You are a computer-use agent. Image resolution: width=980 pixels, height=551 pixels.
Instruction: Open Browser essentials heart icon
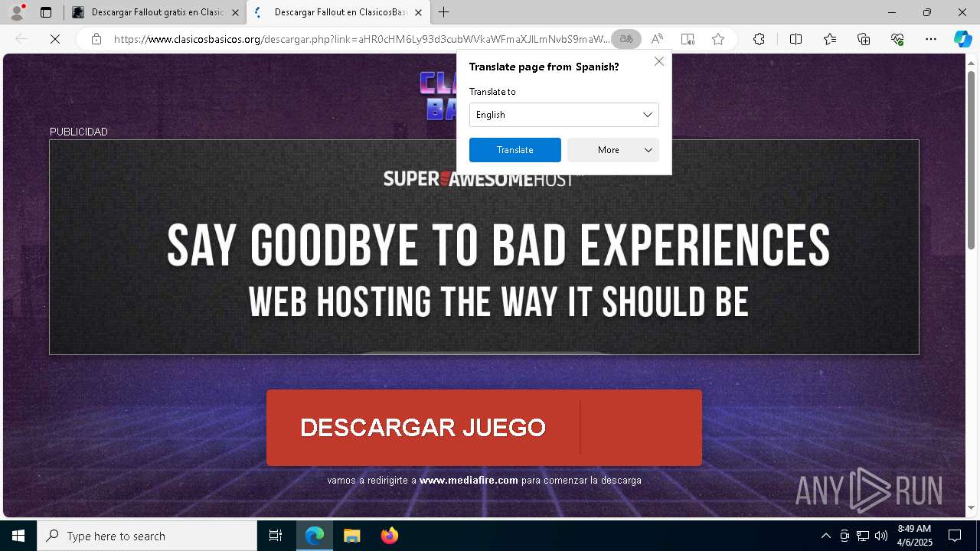point(897,39)
